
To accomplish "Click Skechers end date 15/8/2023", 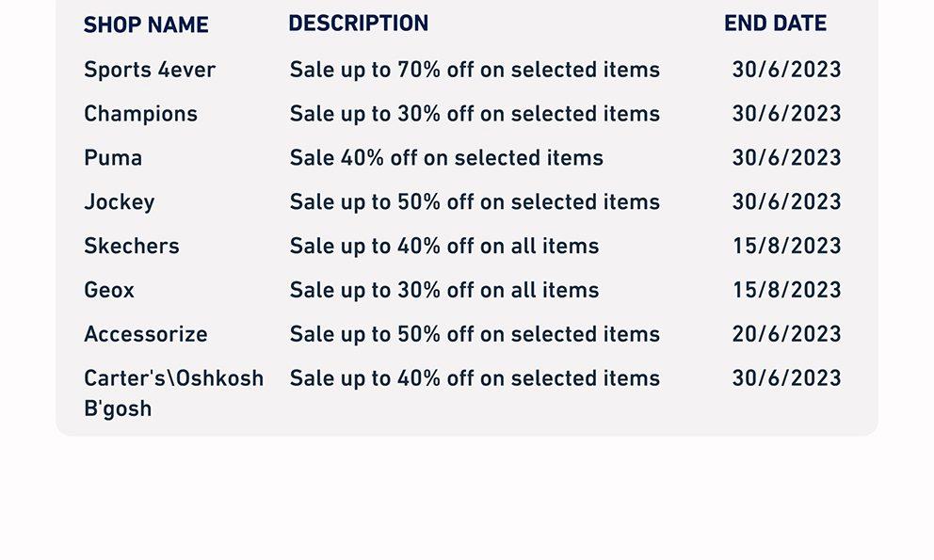I will (786, 246).
